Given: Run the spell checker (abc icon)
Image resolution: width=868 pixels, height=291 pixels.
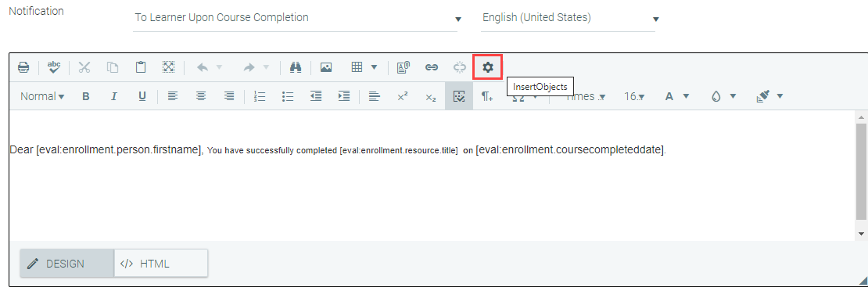Looking at the screenshot, I should (x=54, y=67).
